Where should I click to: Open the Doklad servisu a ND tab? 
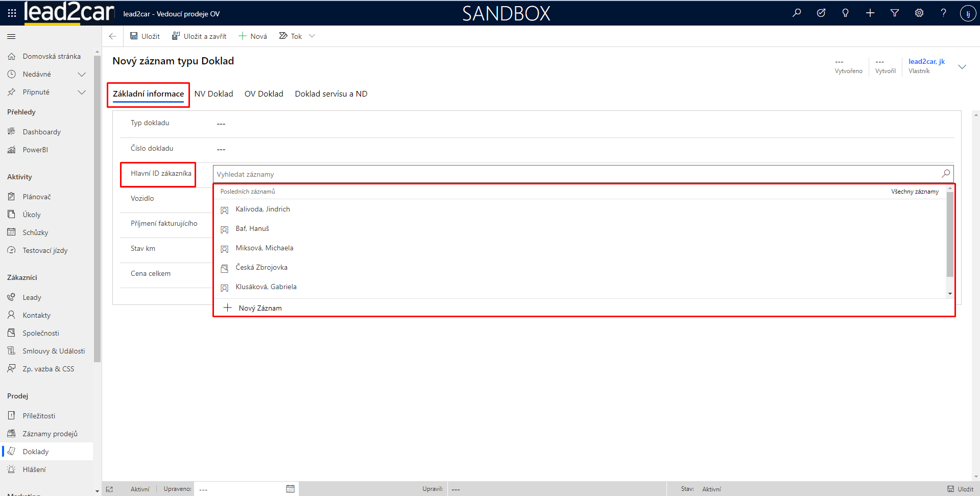331,94
